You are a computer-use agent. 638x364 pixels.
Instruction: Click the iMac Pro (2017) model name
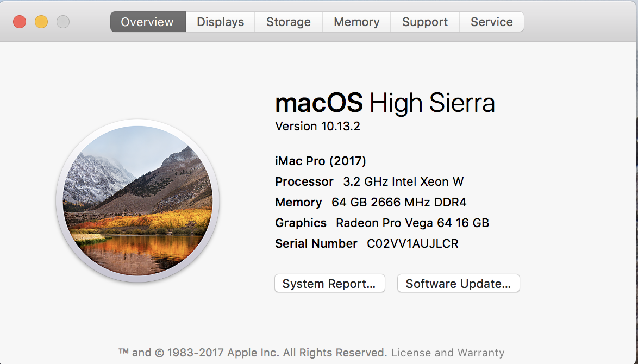point(321,161)
